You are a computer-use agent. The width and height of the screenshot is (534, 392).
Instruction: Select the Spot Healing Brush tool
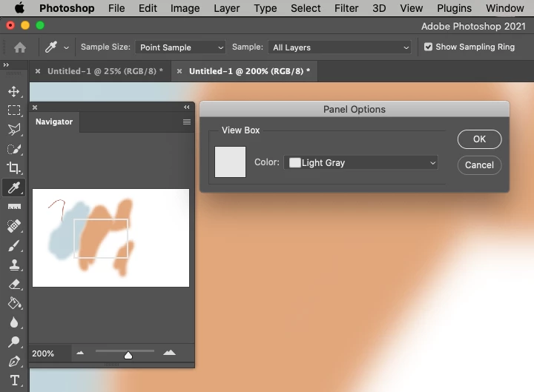pos(14,225)
